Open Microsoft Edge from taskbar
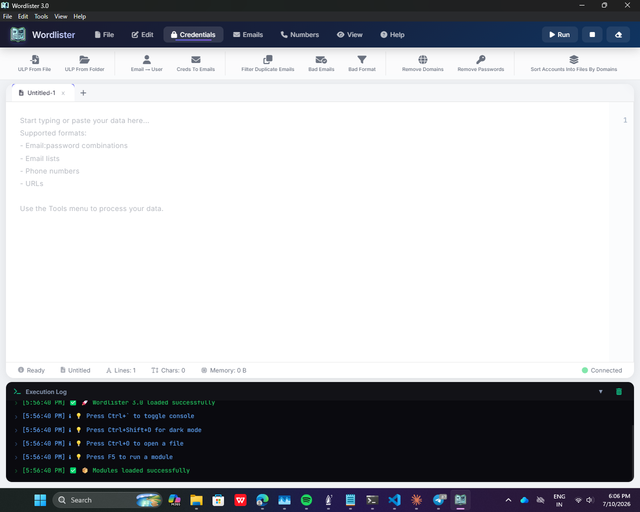 [262, 500]
